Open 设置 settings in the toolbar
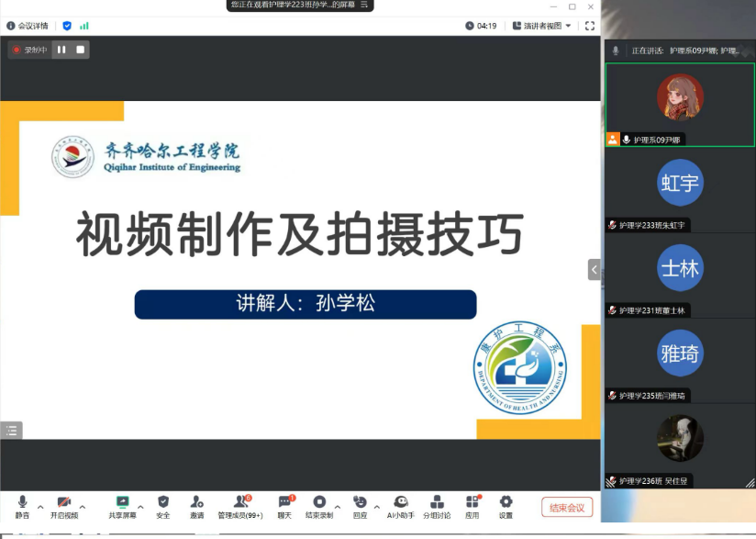The height and width of the screenshot is (539, 756). pos(506,502)
